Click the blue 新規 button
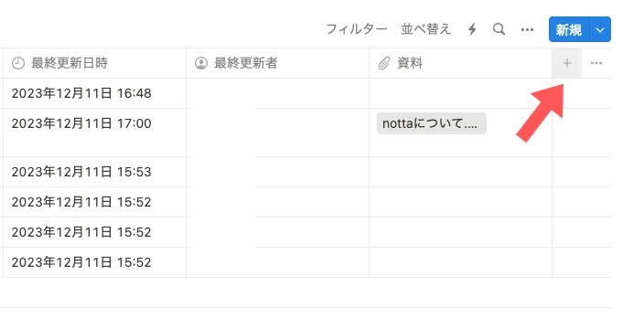This screenshot has height=329, width=644. tap(569, 29)
